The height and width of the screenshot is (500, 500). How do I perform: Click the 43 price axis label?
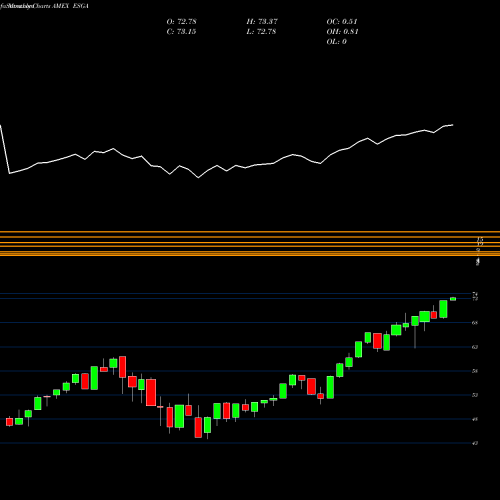coord(475,443)
